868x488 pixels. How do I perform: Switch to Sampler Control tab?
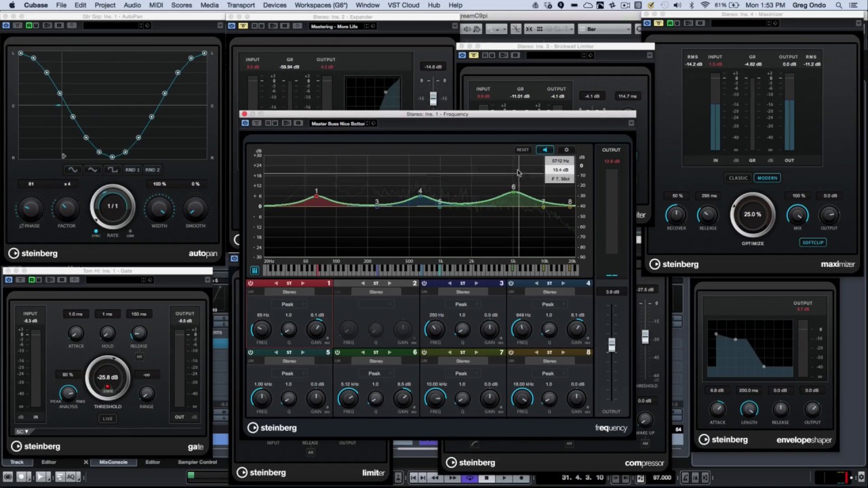[x=197, y=462]
